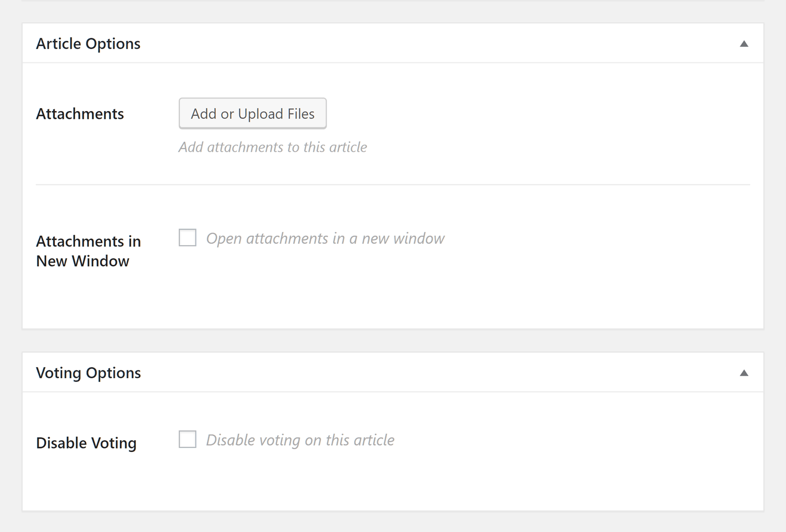Click the Attachments in New Window label
Screen dimensions: 786x532
click(88, 251)
